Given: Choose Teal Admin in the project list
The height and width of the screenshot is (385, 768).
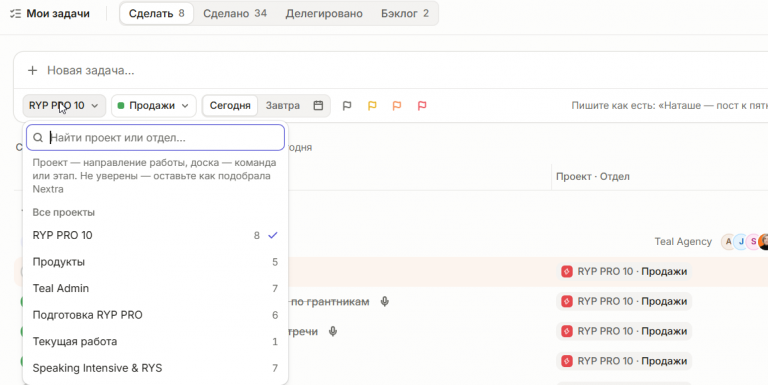Looking at the screenshot, I should (x=155, y=288).
